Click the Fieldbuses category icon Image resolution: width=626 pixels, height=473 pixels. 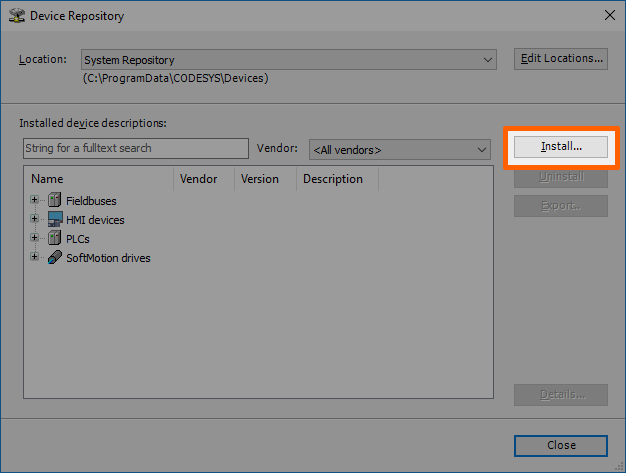pos(55,201)
